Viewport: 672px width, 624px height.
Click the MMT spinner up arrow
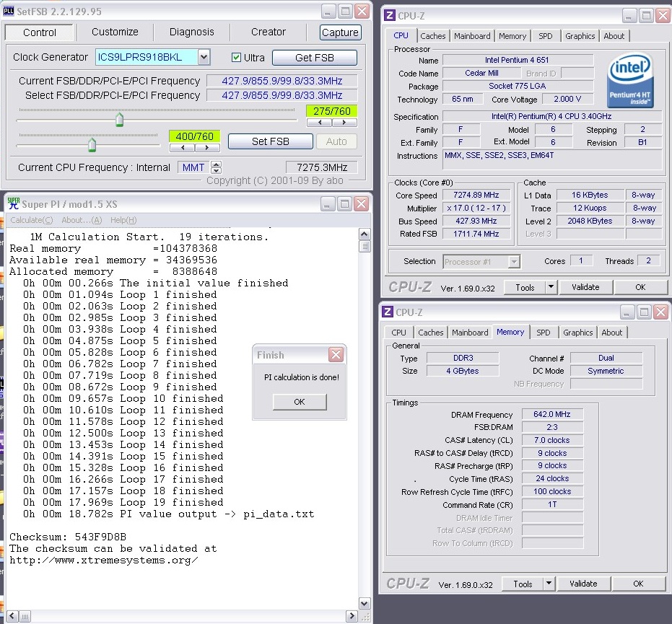(x=217, y=164)
